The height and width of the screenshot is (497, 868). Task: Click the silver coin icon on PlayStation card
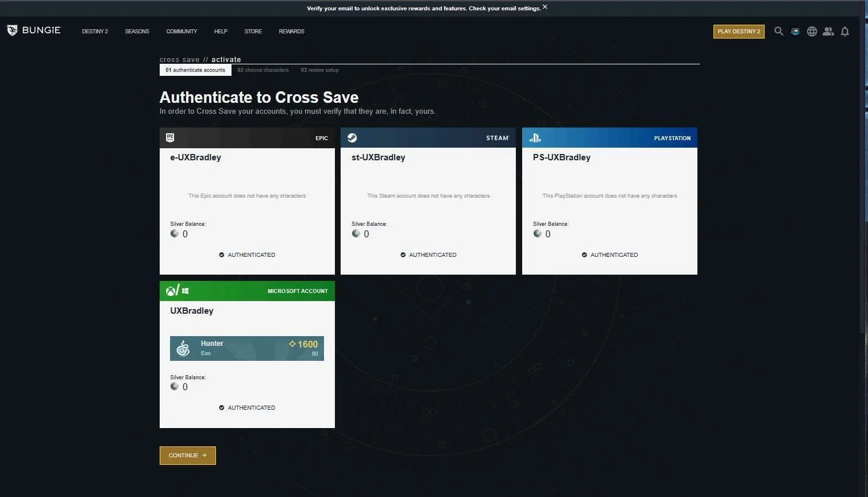pos(538,233)
